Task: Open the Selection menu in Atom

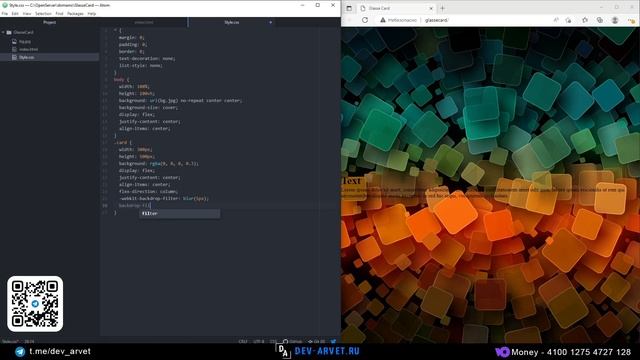Action: pyautogui.click(x=43, y=13)
